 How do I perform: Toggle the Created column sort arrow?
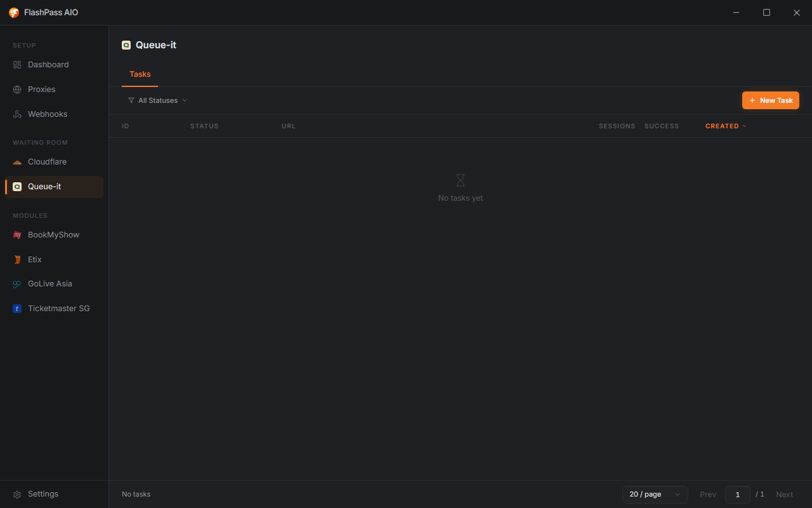pyautogui.click(x=745, y=126)
